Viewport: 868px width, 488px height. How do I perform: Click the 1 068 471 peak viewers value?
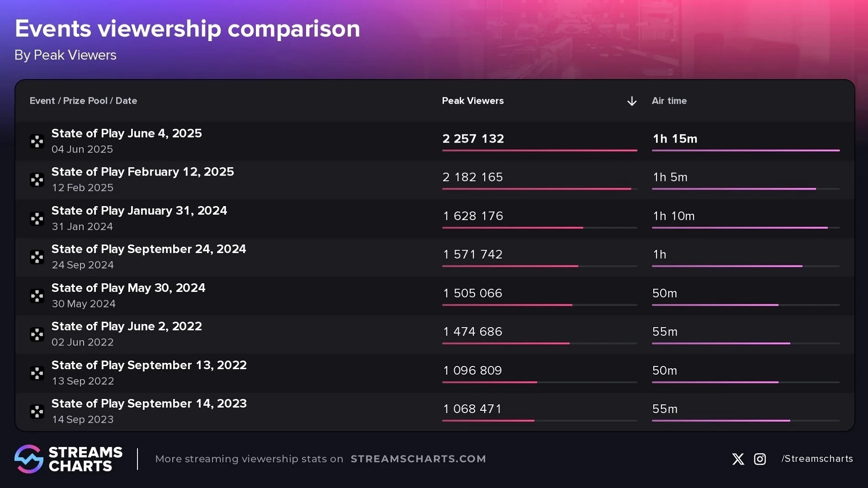(472, 408)
